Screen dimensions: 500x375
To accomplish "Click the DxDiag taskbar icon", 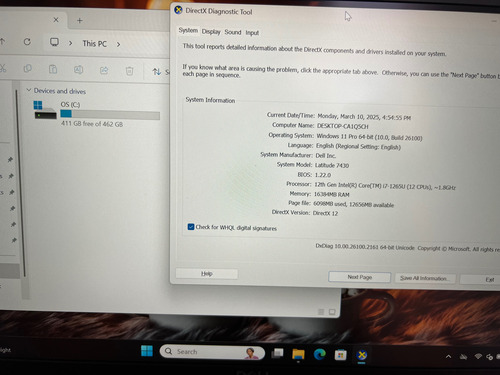I will pos(362,355).
